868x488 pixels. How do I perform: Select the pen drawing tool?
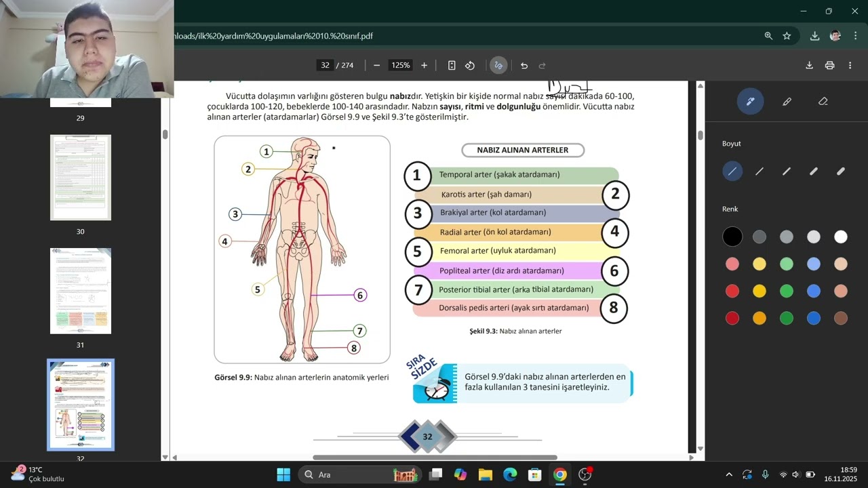[750, 101]
